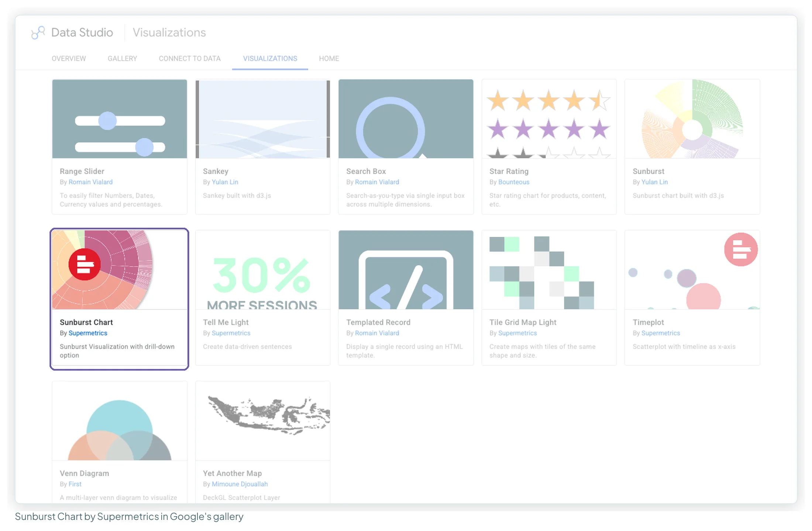This screenshot has width=812, height=531.
Task: Open the Range Slider thumbnail
Action: tap(120, 119)
